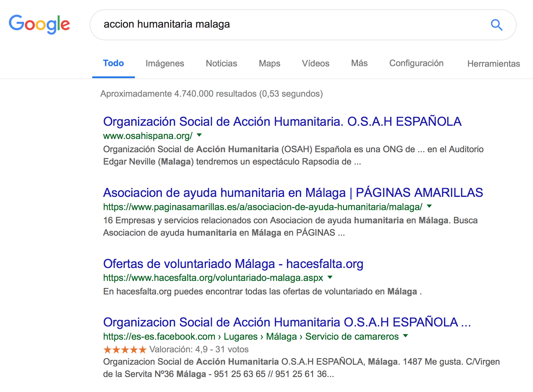
Task: Switch to the Imágenes tab
Action: click(x=165, y=63)
